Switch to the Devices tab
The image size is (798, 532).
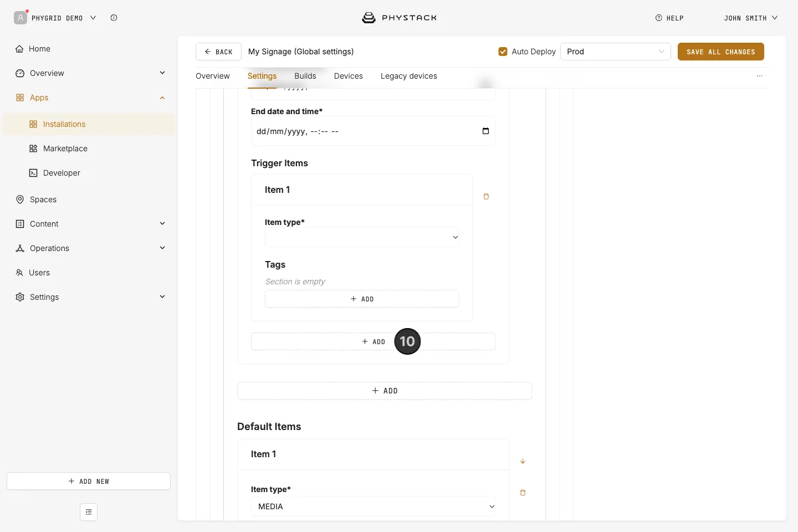point(349,76)
